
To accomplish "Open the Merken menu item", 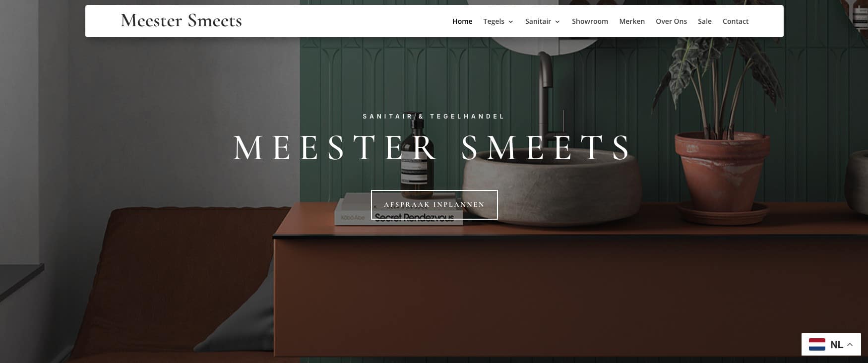I will (632, 21).
